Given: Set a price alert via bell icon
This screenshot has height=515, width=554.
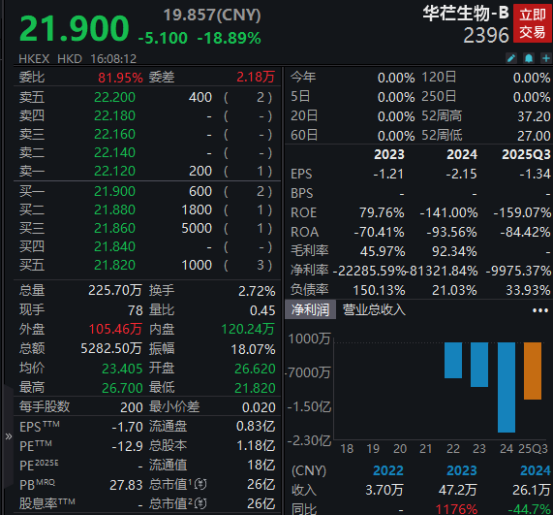Looking at the screenshot, I should point(529,58).
